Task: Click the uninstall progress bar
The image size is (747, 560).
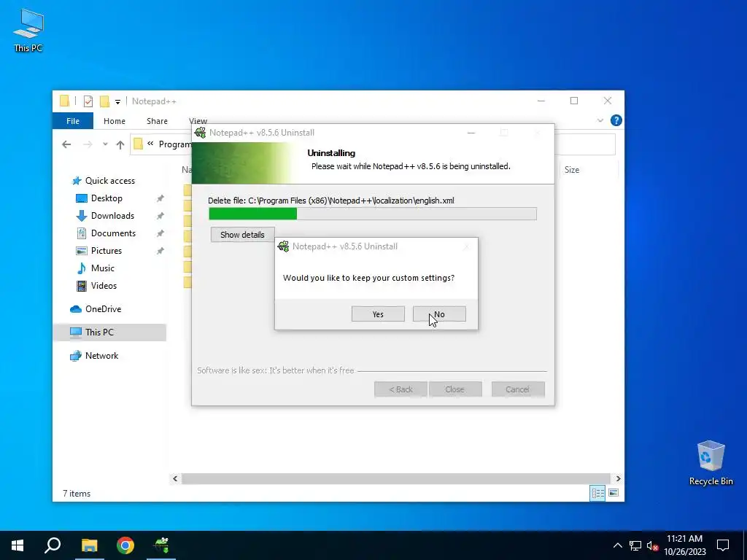Action: coord(373,214)
